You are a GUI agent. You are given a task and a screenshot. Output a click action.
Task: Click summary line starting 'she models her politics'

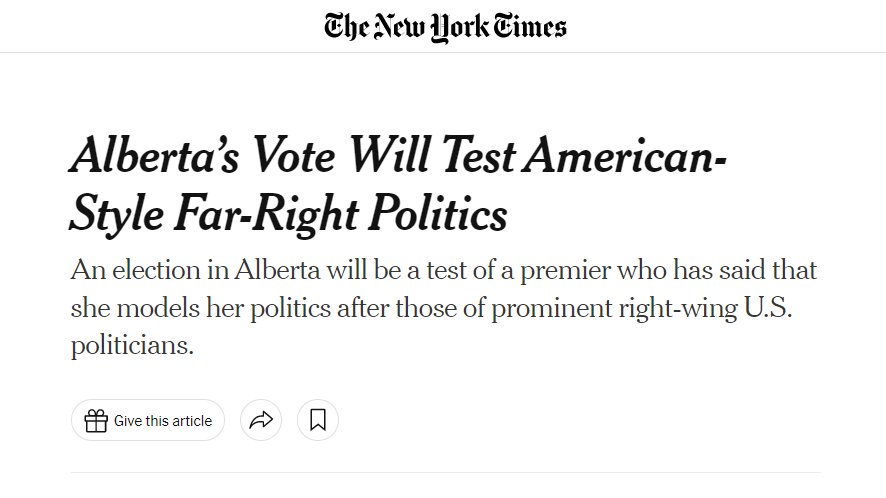click(x=431, y=309)
